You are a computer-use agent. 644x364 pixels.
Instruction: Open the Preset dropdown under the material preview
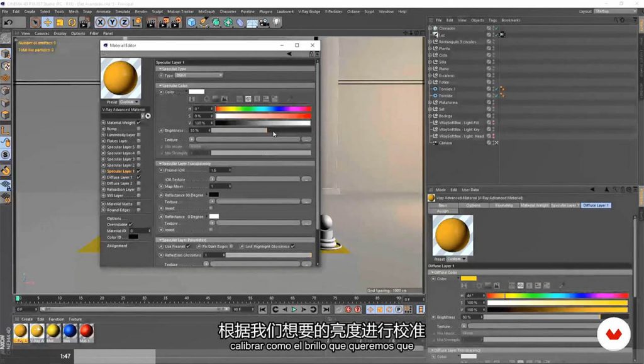coord(129,101)
